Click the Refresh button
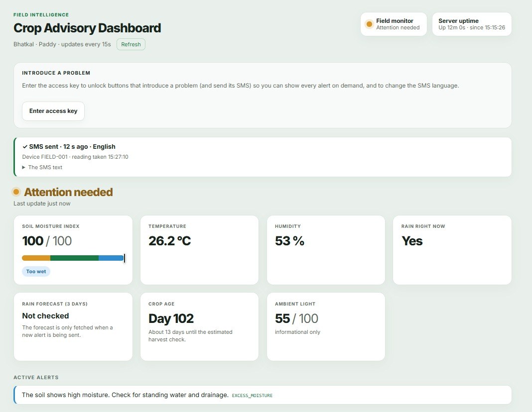532x412 pixels. [x=131, y=44]
